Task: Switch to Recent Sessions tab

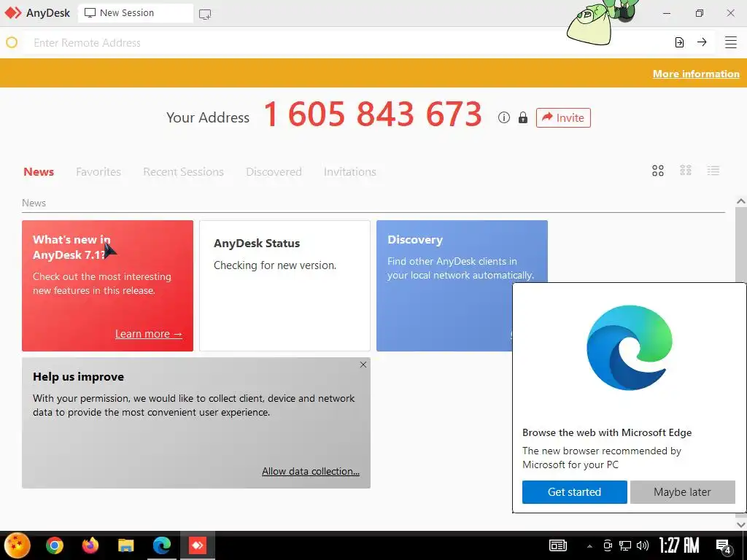Action: tap(183, 171)
